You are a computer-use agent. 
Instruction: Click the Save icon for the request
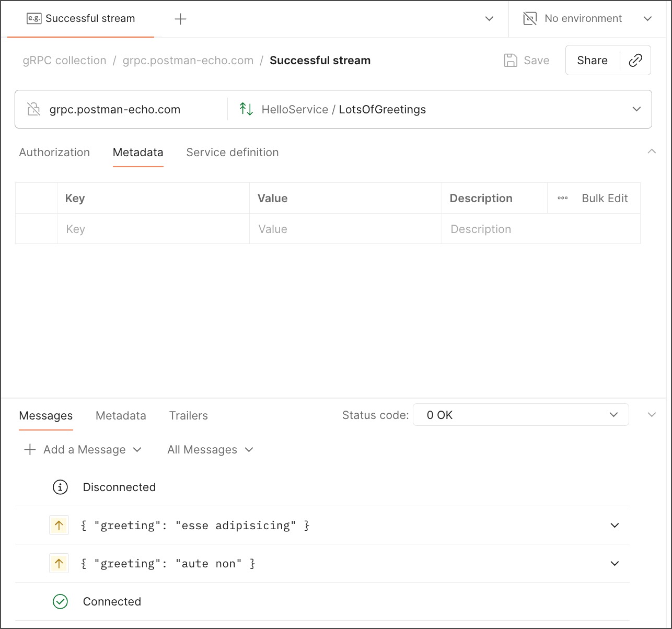pyautogui.click(x=509, y=60)
